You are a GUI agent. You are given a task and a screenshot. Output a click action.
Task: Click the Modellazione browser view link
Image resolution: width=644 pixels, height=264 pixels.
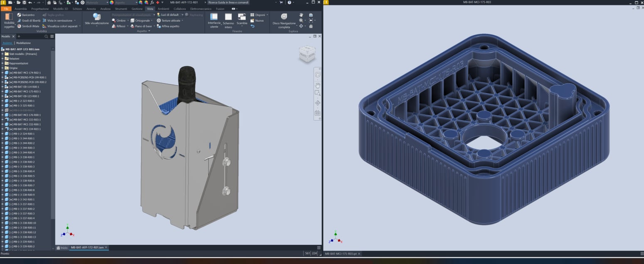click(x=23, y=43)
